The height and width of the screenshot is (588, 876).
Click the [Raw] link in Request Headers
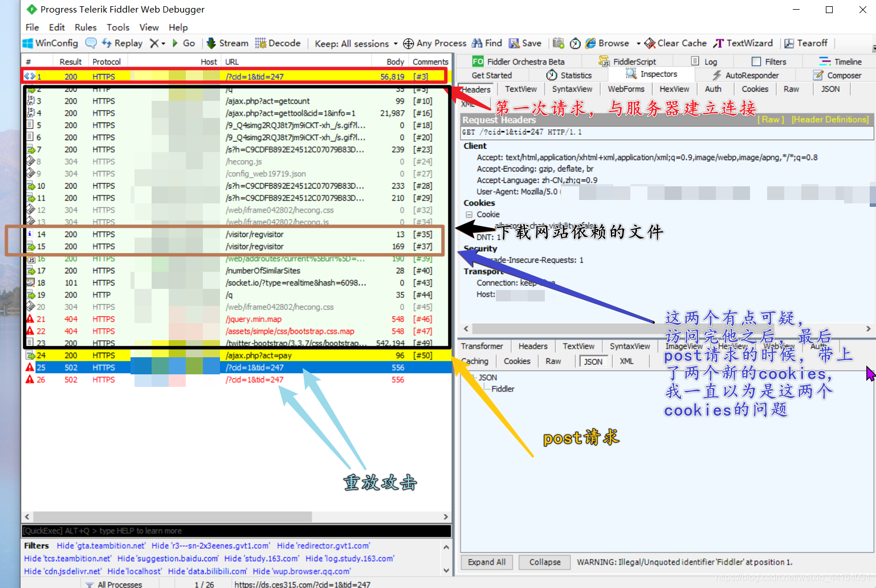coord(771,120)
